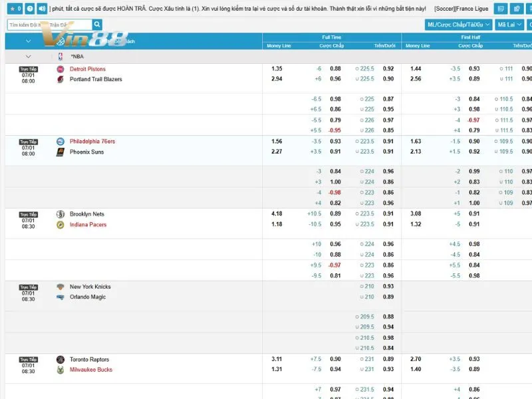Viewport: 532px width, 399px height.
Task: Open the Detroit Pistons team name
Action: (88, 69)
